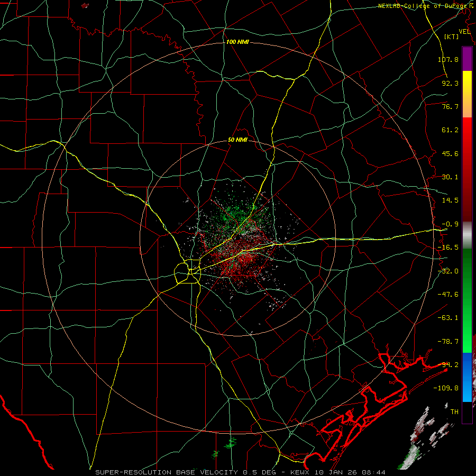Click the 08:44 timestamp in the caption
Viewport: 476px width, 476px height.
click(375, 472)
